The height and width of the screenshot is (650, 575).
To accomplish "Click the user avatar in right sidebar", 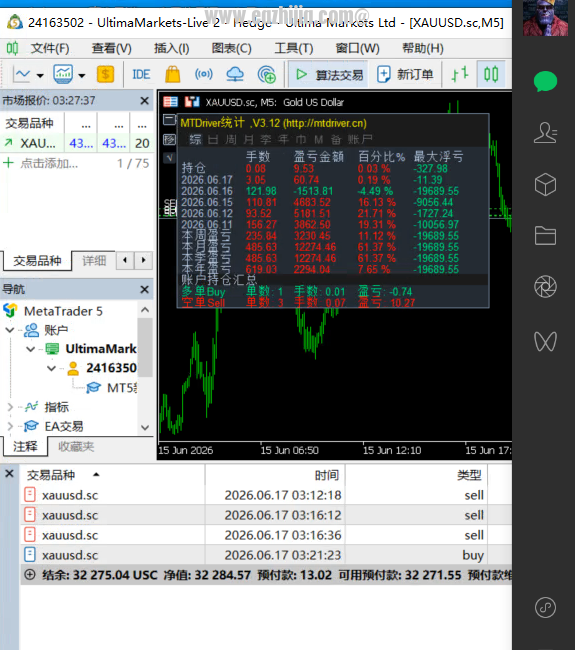I will pyautogui.click(x=545, y=18).
